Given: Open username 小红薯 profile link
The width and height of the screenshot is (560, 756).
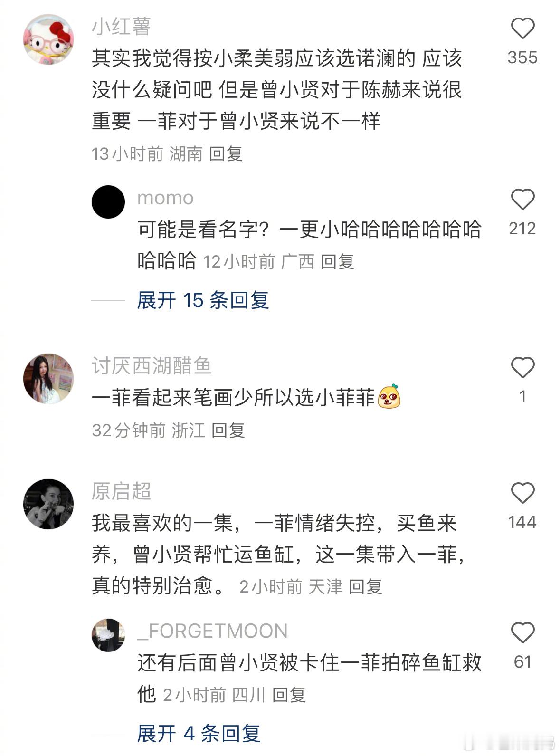Looking at the screenshot, I should click(121, 27).
